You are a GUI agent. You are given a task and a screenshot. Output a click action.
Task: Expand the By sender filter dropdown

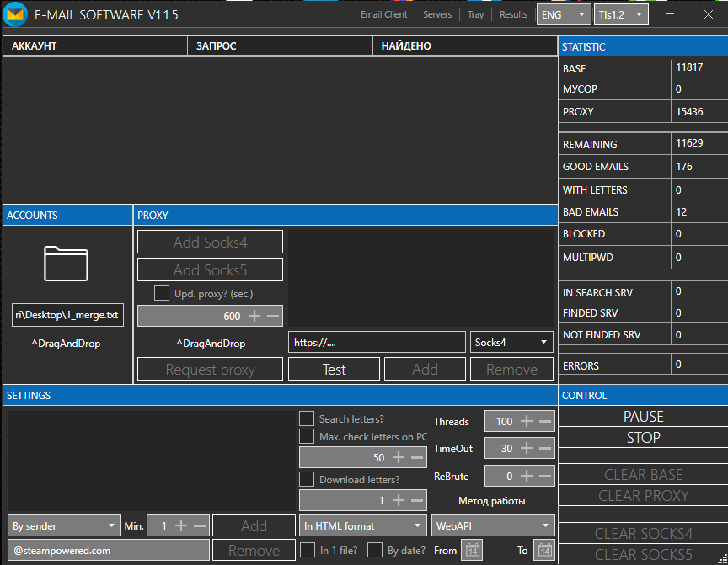point(64,525)
